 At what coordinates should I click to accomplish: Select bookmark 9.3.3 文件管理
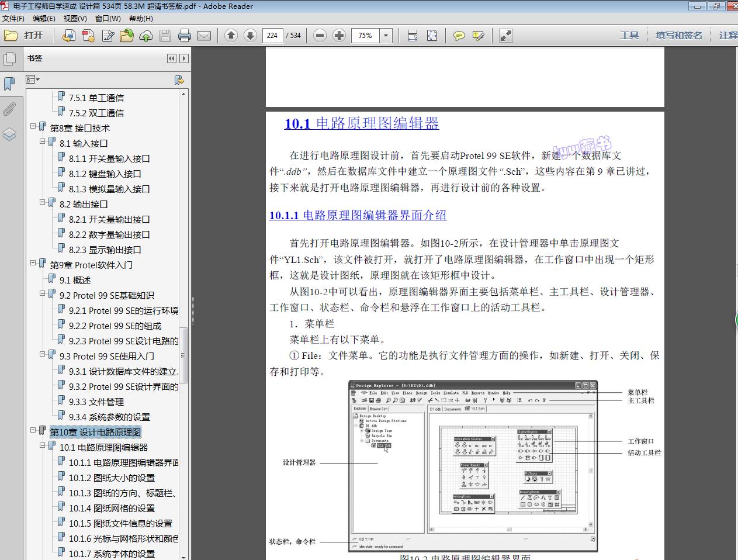point(96,402)
